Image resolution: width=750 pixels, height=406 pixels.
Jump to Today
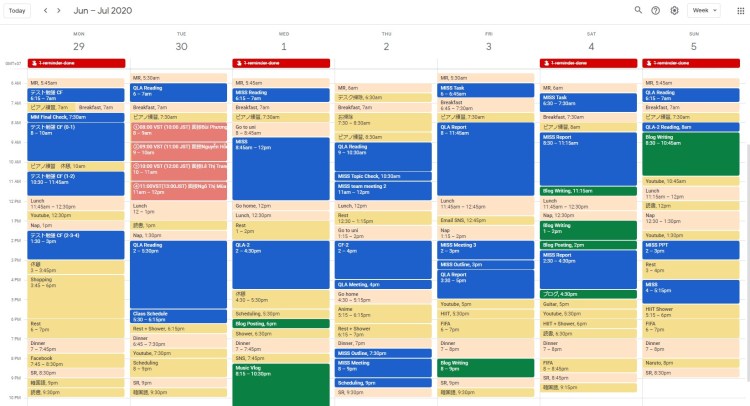coord(17,10)
